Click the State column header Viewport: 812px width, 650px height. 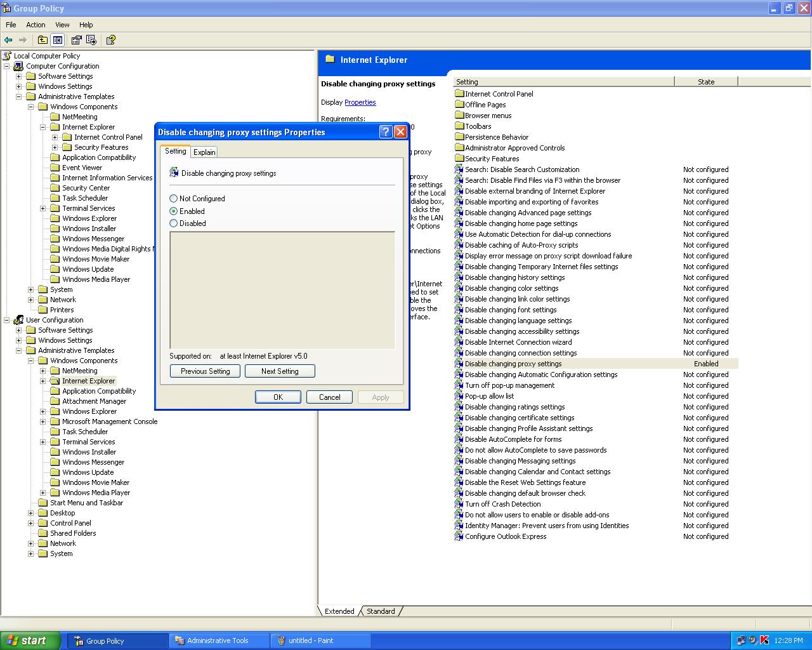[706, 81]
